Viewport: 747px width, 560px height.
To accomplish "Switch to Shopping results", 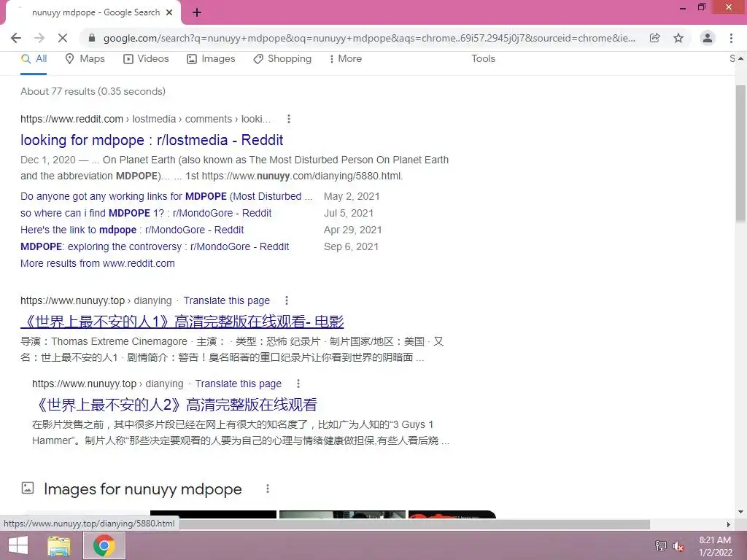I will (282, 59).
